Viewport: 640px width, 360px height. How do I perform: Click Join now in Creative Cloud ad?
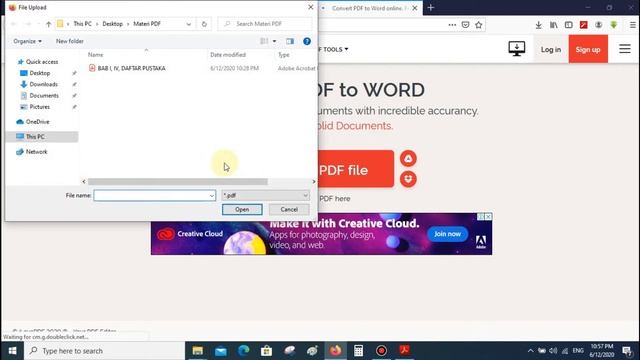[447, 234]
